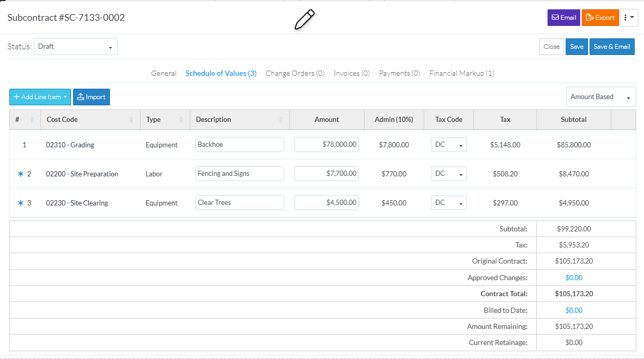Select the Schedule of Values (3) tab

pyautogui.click(x=221, y=73)
